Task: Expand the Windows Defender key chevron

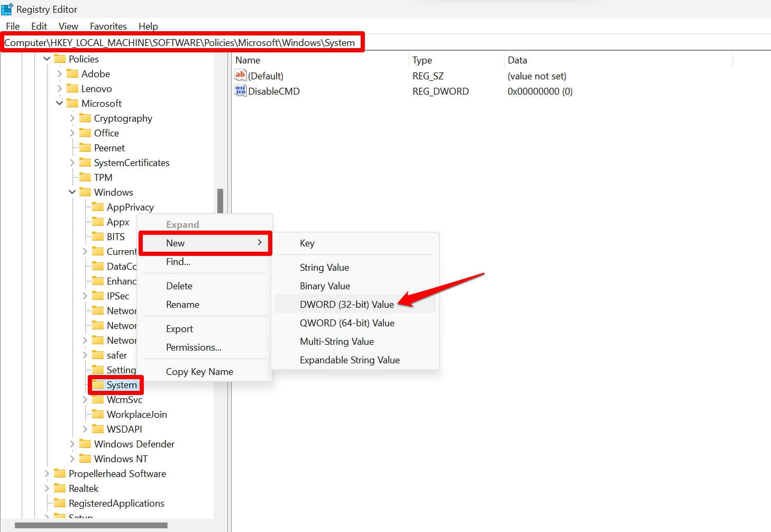Action: (x=72, y=444)
